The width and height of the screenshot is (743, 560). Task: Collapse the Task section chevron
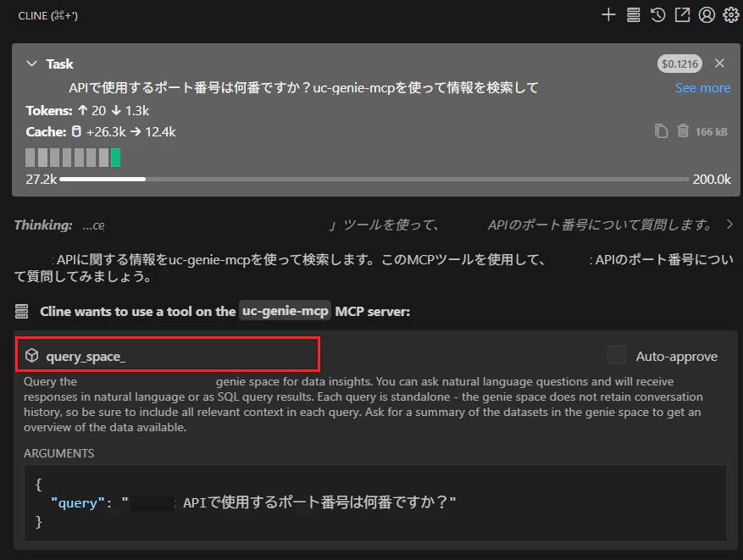pyautogui.click(x=32, y=64)
